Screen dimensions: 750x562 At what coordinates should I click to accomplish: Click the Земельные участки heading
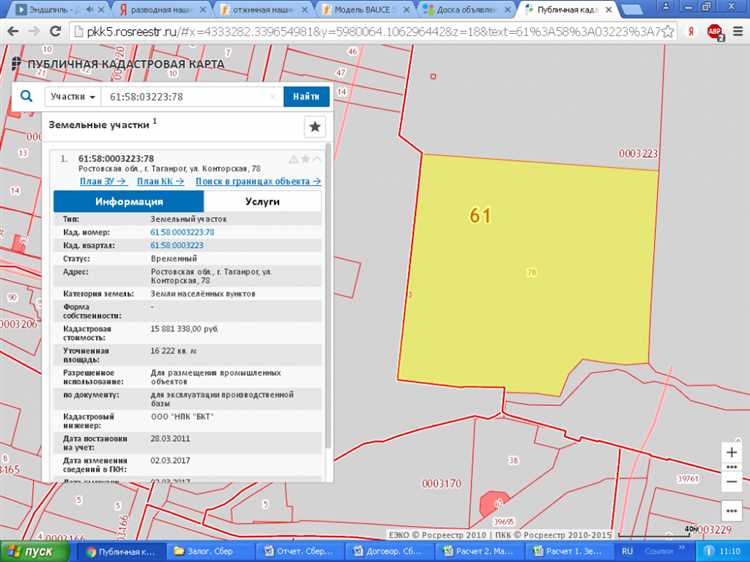[x=99, y=125]
